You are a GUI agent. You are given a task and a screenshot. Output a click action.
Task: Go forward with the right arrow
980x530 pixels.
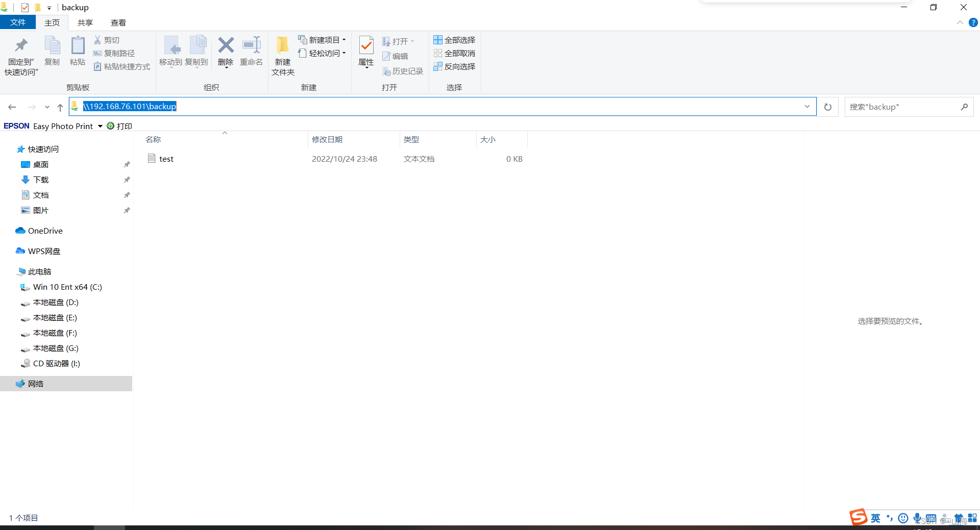point(32,107)
